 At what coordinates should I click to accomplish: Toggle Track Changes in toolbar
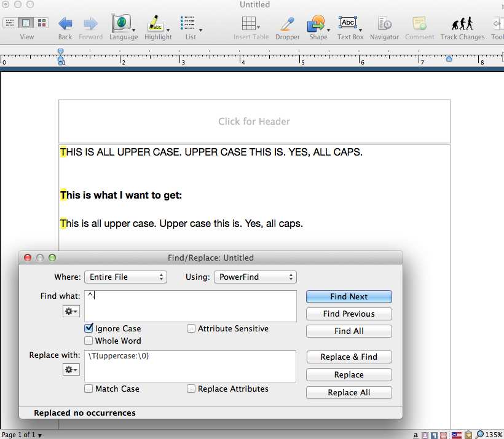coord(462,24)
